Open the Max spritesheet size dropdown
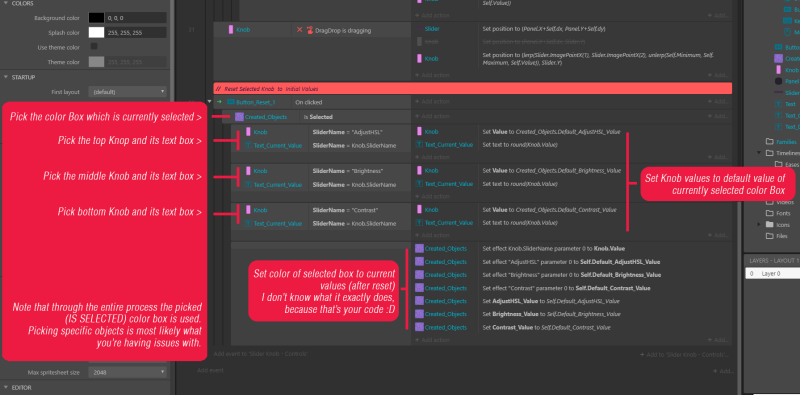The image size is (800, 395). point(127,373)
